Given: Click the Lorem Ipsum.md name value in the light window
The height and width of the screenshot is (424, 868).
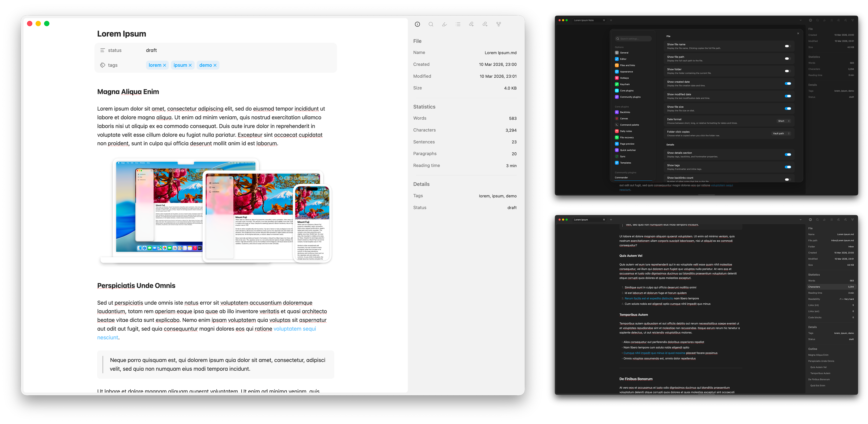Looking at the screenshot, I should tap(500, 53).
